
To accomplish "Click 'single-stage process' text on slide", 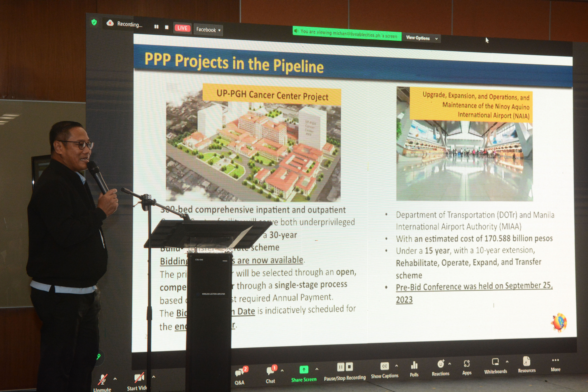I will point(311,285).
